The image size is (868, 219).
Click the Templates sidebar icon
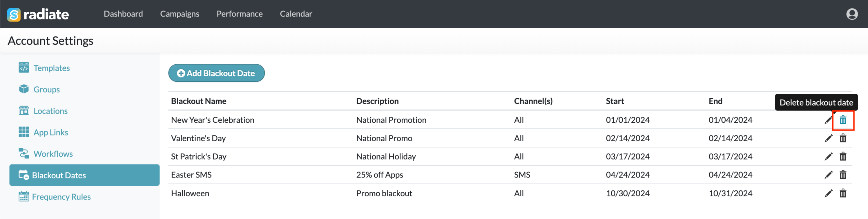[x=23, y=68]
